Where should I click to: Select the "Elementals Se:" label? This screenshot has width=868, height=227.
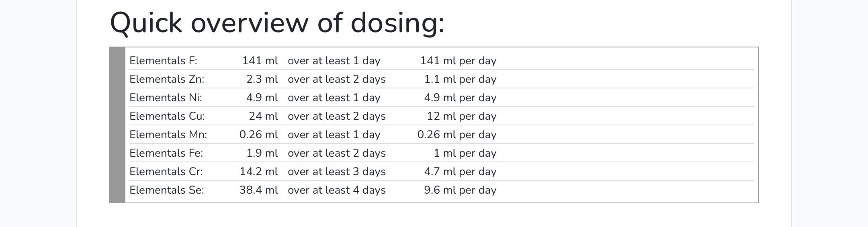(167, 190)
